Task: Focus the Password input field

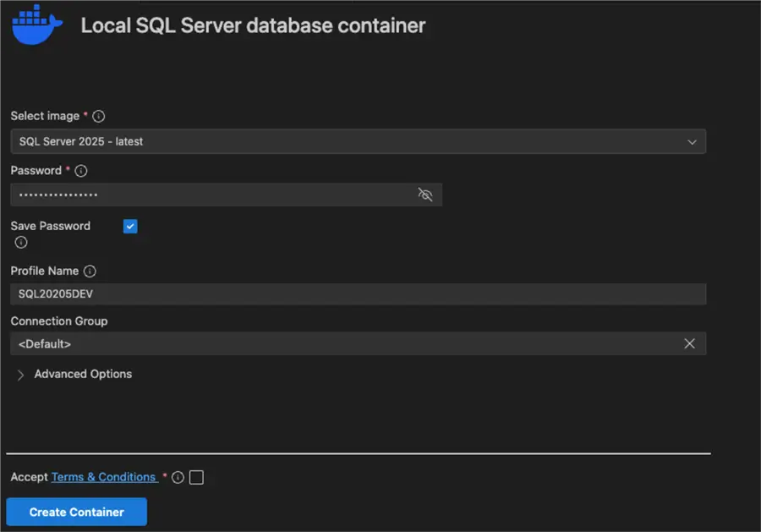Action: click(x=211, y=195)
